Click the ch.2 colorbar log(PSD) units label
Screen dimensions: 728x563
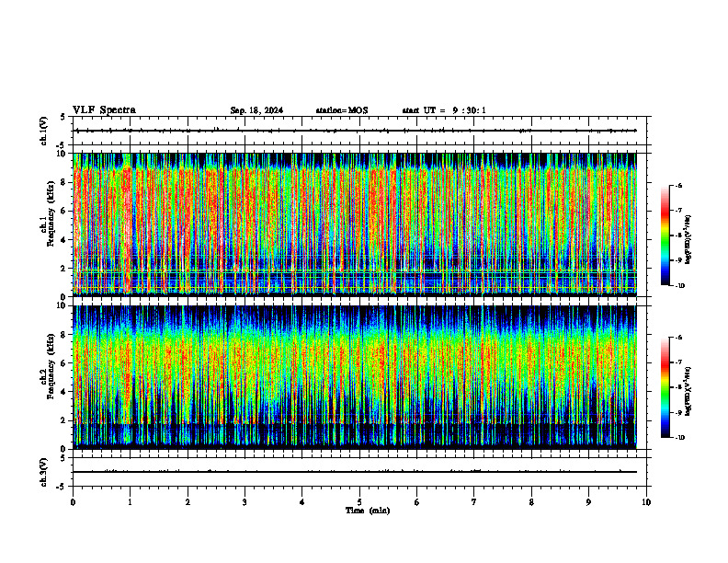pyautogui.click(x=688, y=392)
